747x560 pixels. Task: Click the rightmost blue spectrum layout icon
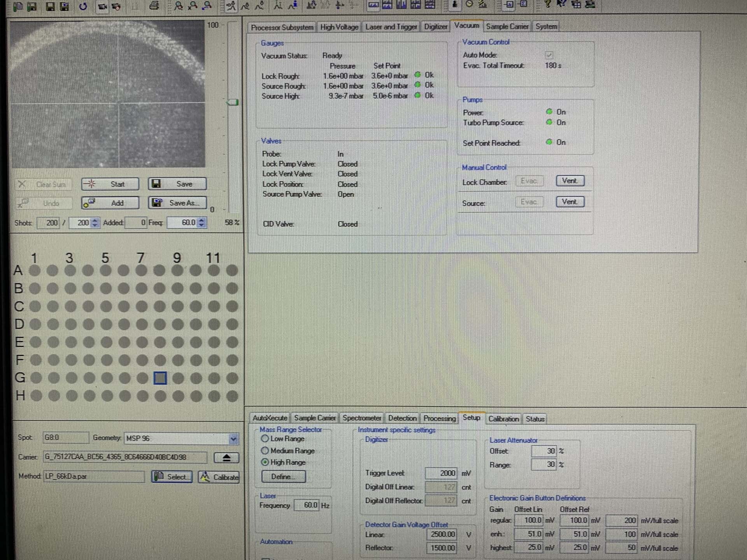tap(430, 4)
